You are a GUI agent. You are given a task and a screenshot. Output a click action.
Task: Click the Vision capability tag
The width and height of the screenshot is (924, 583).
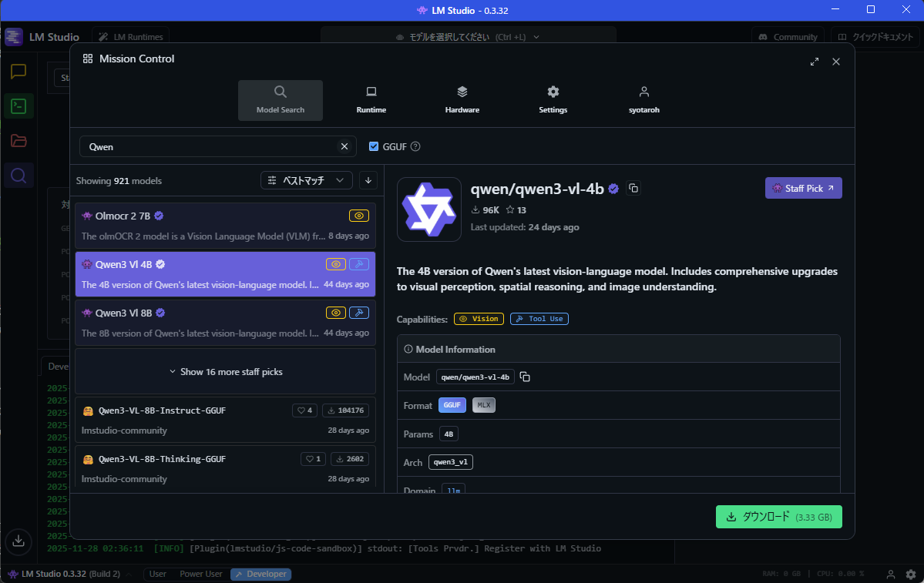pos(479,319)
